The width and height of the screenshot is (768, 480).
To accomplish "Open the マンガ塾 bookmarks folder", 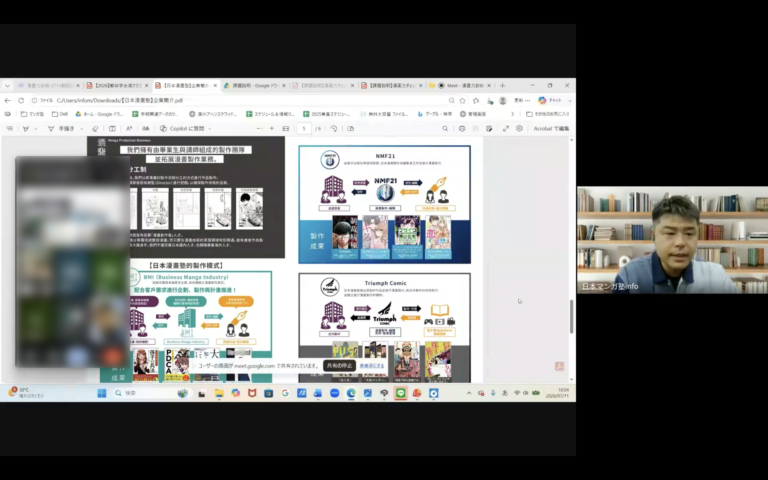I will coord(32,114).
